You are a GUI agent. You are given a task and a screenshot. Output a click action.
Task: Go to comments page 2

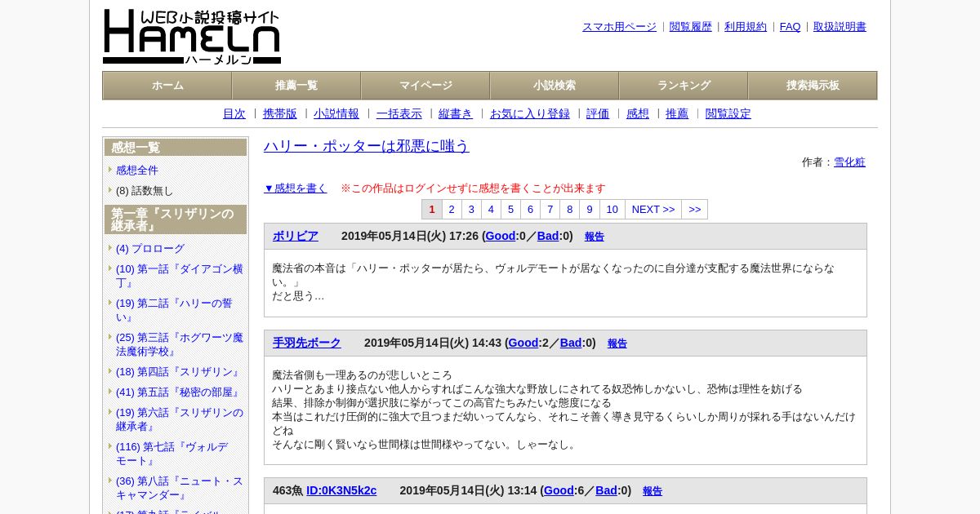click(452, 210)
